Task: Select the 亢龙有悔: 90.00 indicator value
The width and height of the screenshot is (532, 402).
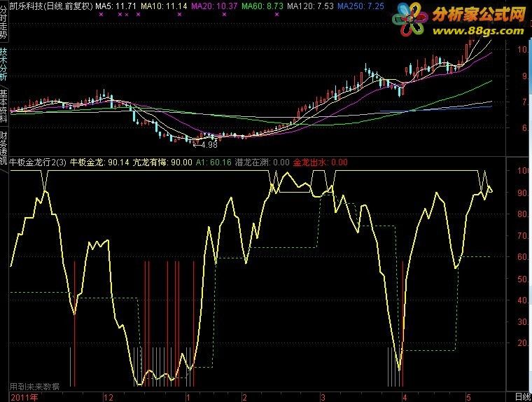Action: [x=162, y=162]
